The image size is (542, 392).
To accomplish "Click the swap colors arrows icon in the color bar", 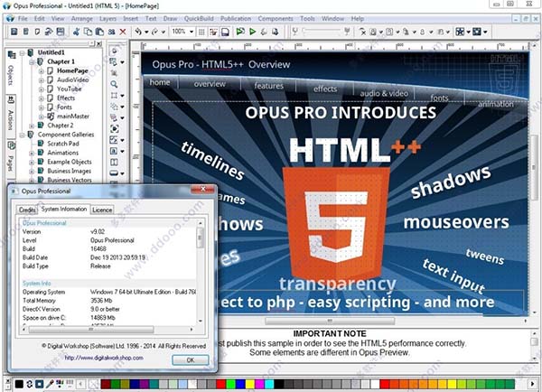I will coord(30,384).
